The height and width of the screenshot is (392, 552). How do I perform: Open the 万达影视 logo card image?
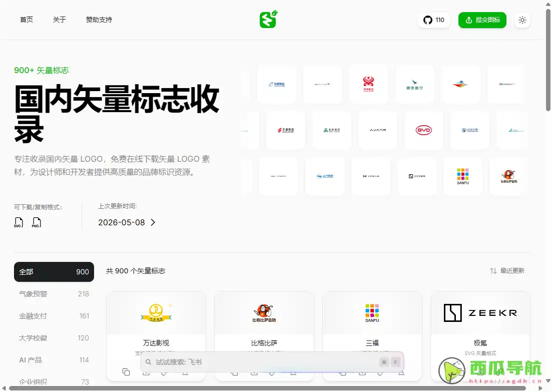point(156,313)
